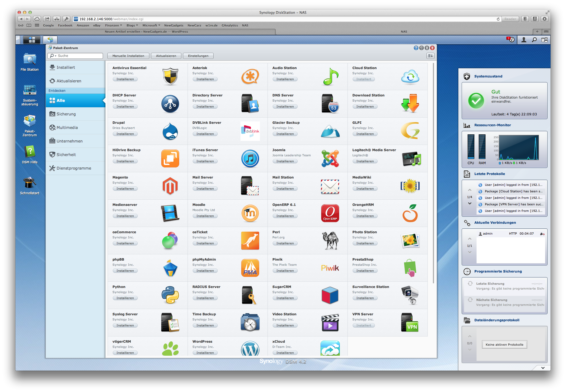Viewport: 566px width, 392px height.
Task: Click the Suche search field
Action: [x=75, y=56]
